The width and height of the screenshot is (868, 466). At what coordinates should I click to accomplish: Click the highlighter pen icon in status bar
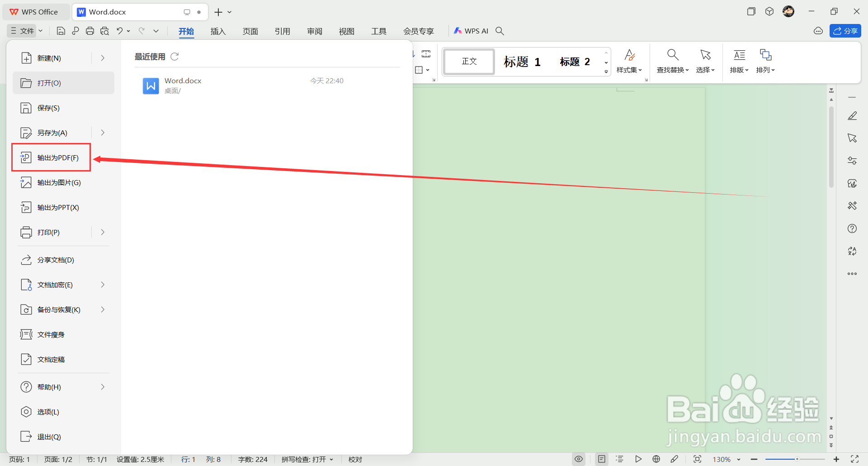tap(675, 459)
